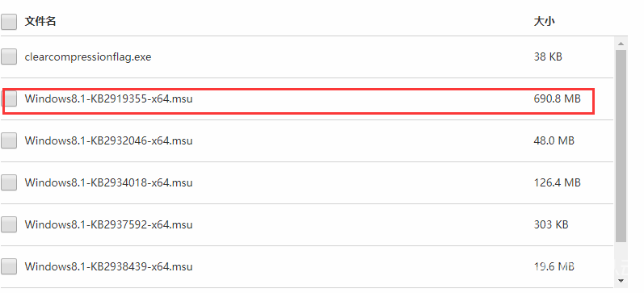Click the vertical scrollbar thumb

621,145
